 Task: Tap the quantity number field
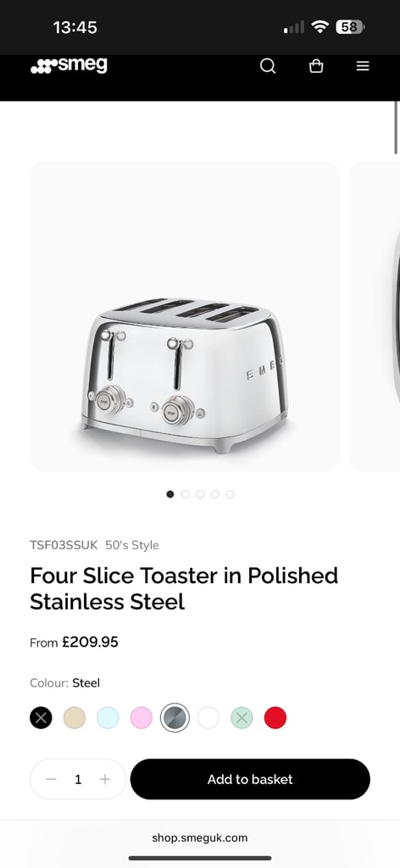tap(78, 780)
